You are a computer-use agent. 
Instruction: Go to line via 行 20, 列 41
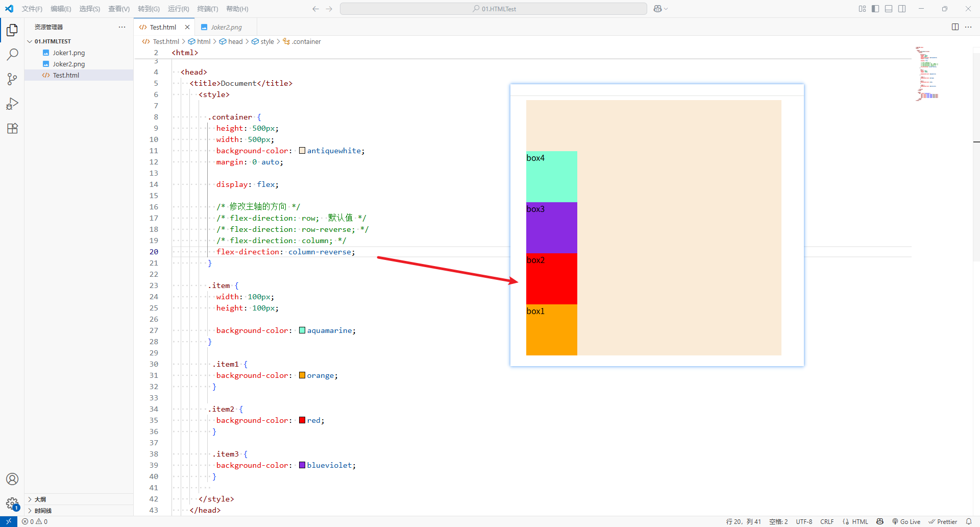(743, 521)
